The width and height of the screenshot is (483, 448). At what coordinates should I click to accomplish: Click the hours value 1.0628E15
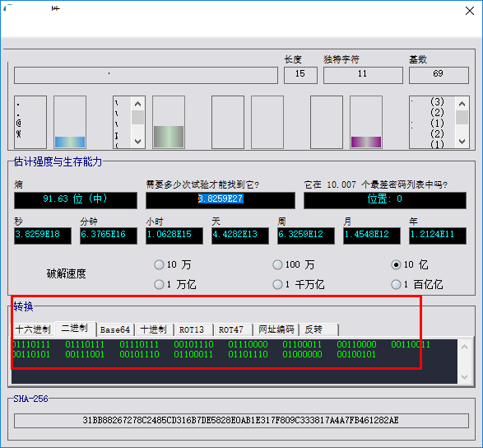coord(174,236)
